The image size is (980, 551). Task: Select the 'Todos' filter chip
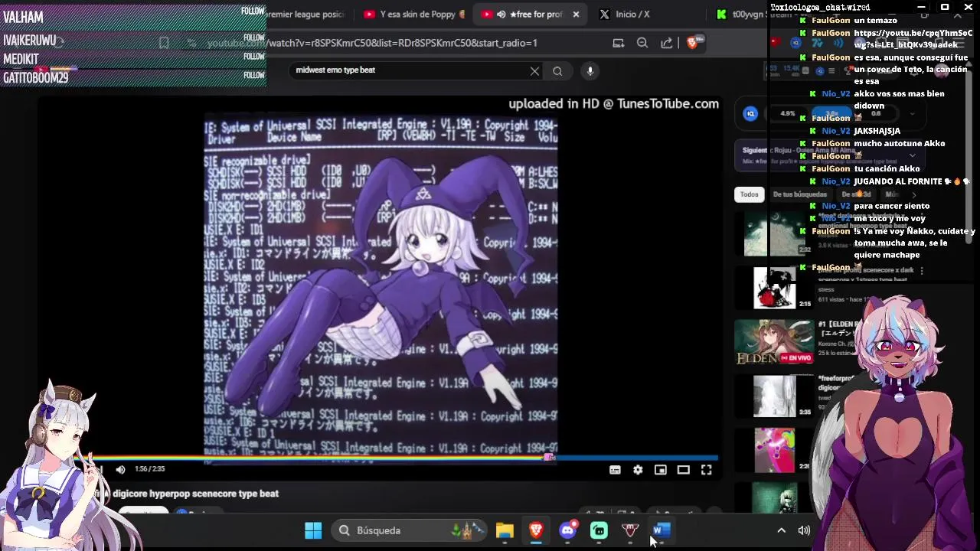pos(749,194)
